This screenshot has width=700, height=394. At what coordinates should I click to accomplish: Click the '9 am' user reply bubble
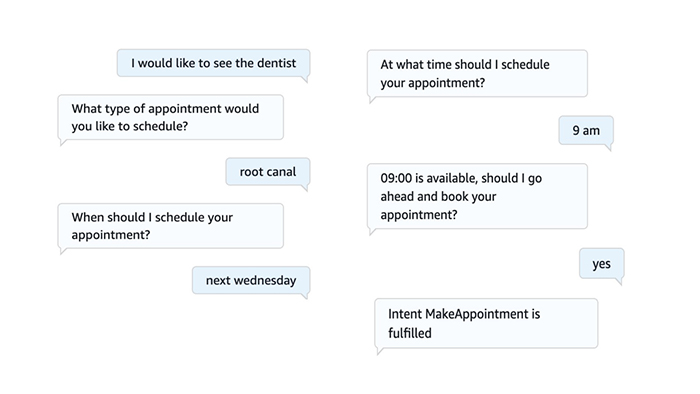click(x=586, y=130)
